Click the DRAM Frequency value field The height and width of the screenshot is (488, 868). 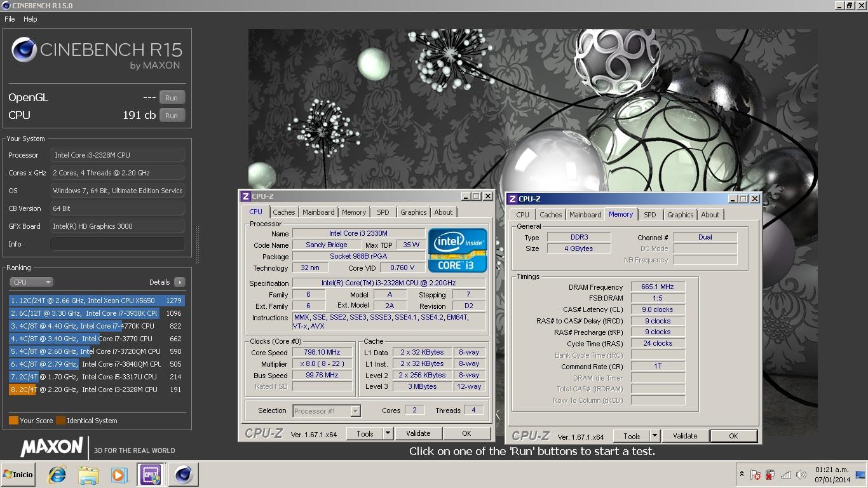tap(658, 287)
